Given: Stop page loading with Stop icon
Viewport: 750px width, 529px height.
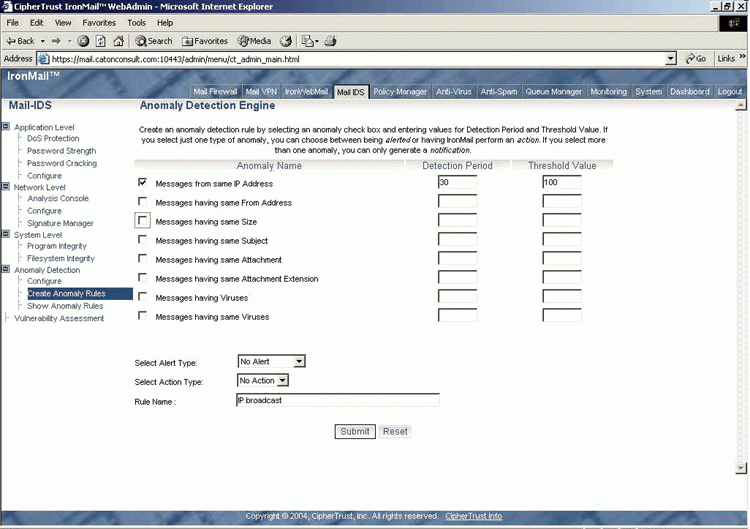Looking at the screenshot, I should pyautogui.click(x=83, y=41).
